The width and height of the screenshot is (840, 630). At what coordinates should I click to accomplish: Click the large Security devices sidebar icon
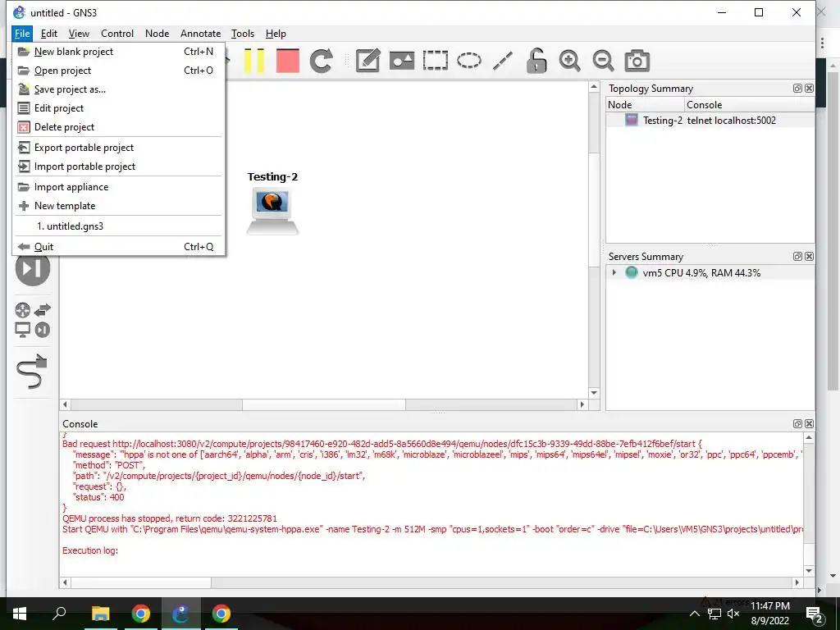33,268
